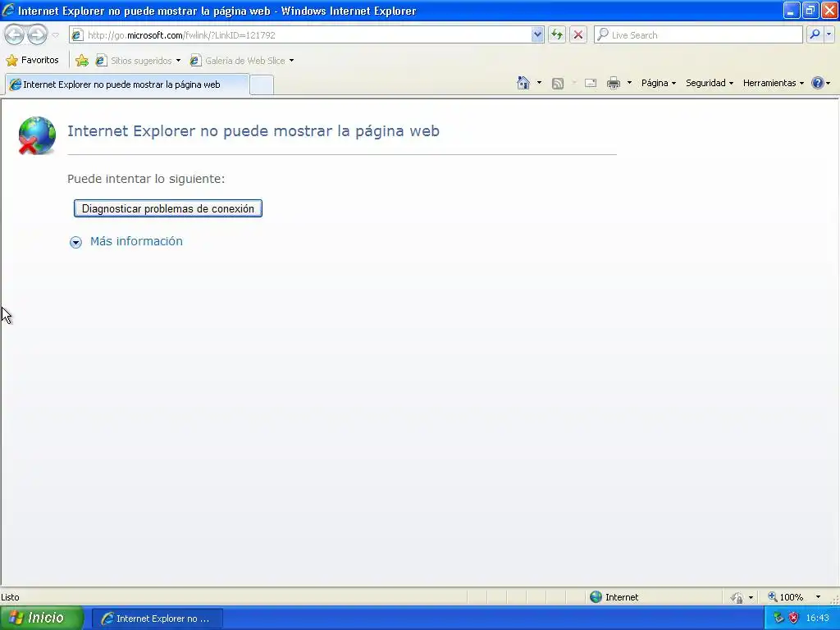Screen dimensions: 840x630
Task: Open the Seguridad menu
Action: [710, 83]
